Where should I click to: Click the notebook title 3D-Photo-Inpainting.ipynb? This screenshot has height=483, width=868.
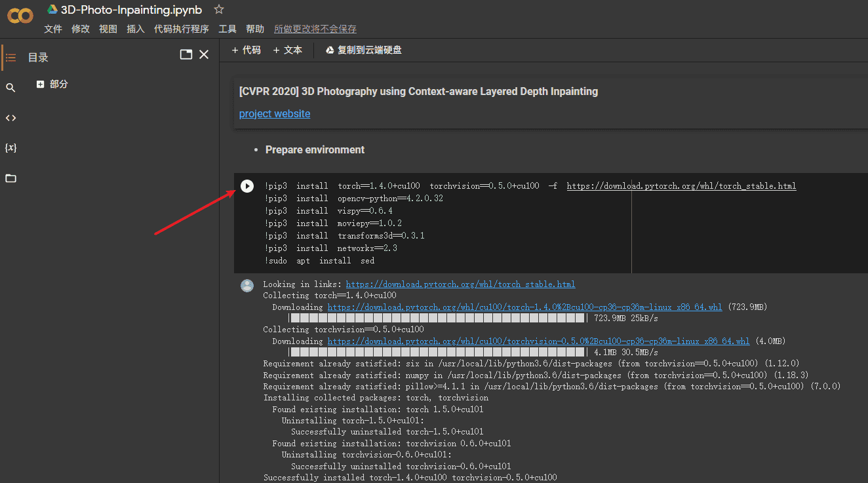pyautogui.click(x=131, y=10)
